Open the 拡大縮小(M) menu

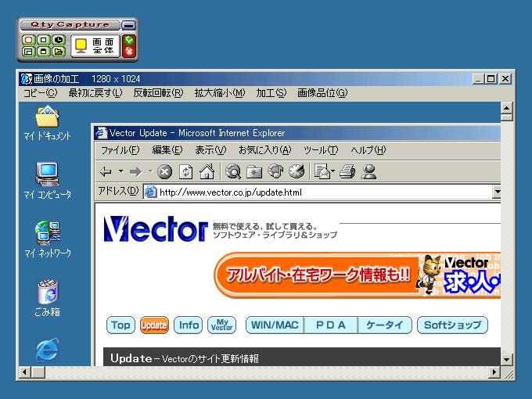(220, 93)
